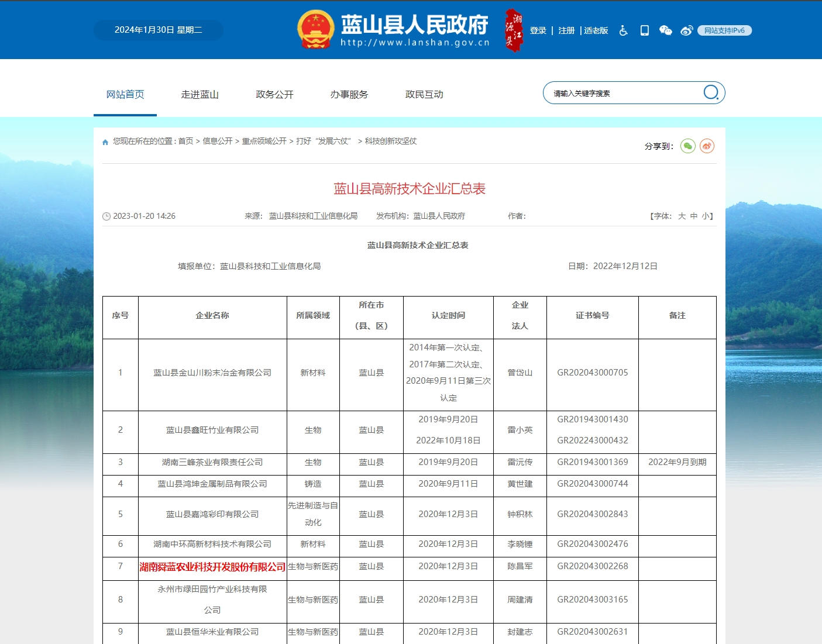Set font size to 大 (large)
Screen dimensions: 822x644
682,216
